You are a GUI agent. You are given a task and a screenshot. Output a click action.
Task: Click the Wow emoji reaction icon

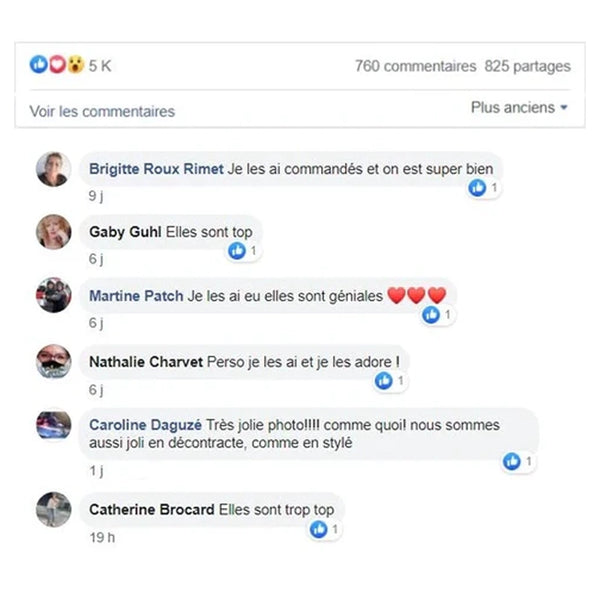click(76, 65)
